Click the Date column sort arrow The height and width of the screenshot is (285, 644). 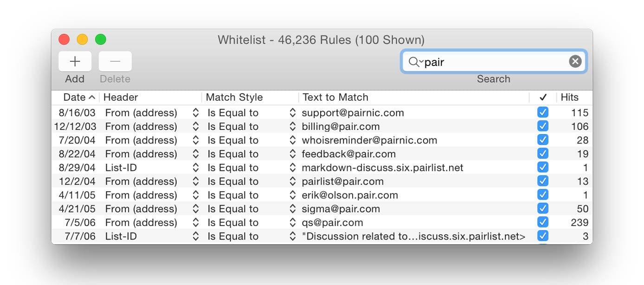tap(91, 97)
